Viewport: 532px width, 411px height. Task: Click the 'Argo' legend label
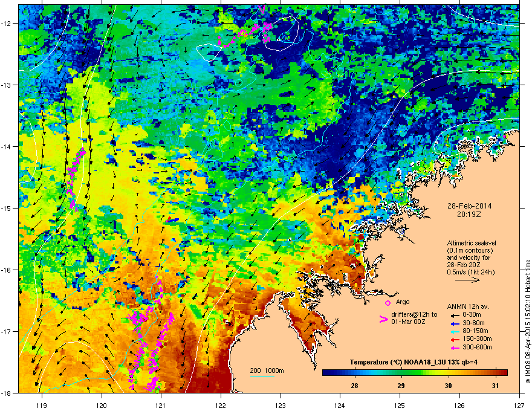coord(403,302)
